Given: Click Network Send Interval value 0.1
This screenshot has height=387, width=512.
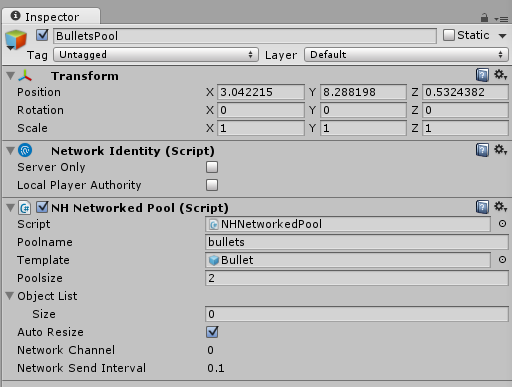Looking at the screenshot, I should [x=216, y=368].
